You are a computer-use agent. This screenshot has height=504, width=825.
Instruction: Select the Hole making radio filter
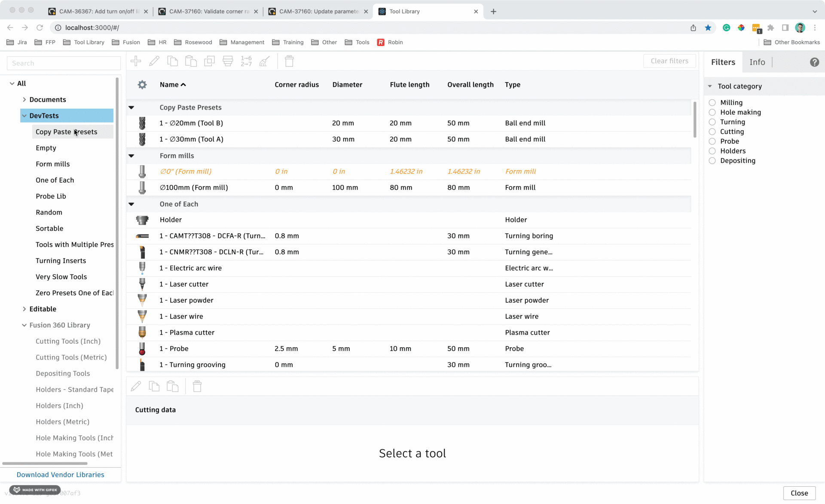712,112
